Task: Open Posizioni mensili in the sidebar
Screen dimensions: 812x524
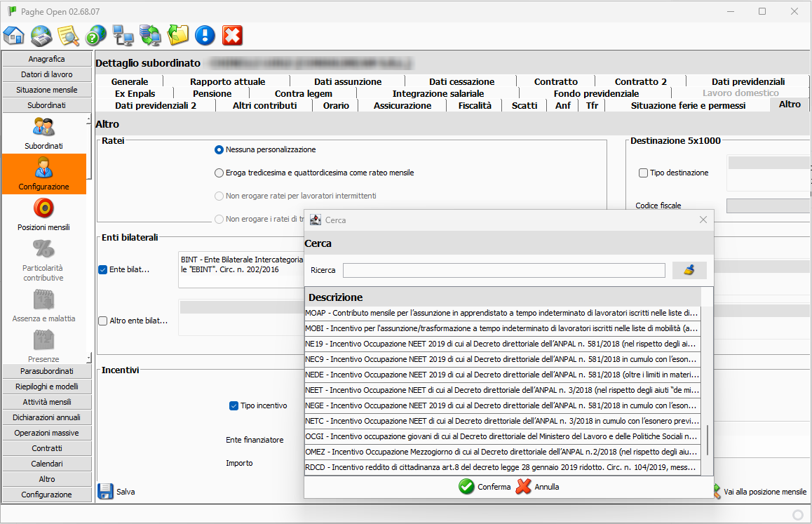Action: 43,215
